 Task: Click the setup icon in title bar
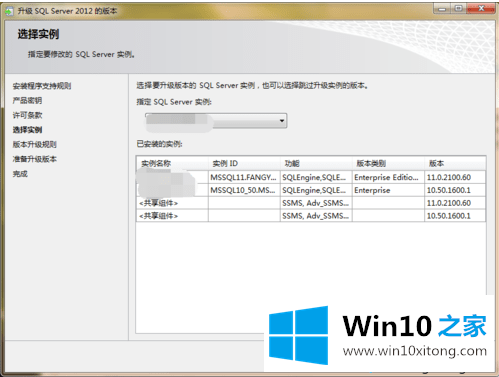pos(9,11)
